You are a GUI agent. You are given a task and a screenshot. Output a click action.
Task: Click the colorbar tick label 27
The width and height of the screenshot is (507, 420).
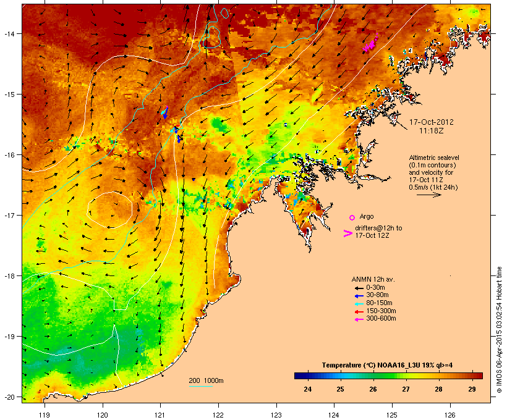coord(406,389)
